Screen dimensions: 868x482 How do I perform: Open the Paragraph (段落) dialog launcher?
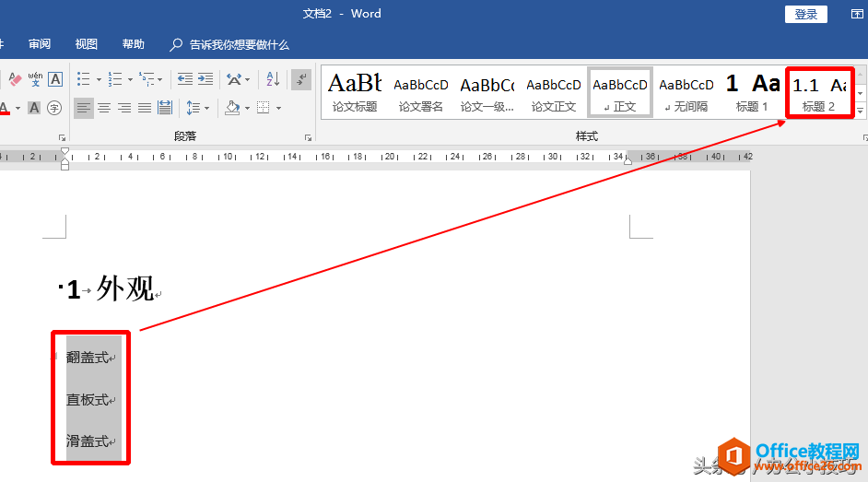(308, 137)
